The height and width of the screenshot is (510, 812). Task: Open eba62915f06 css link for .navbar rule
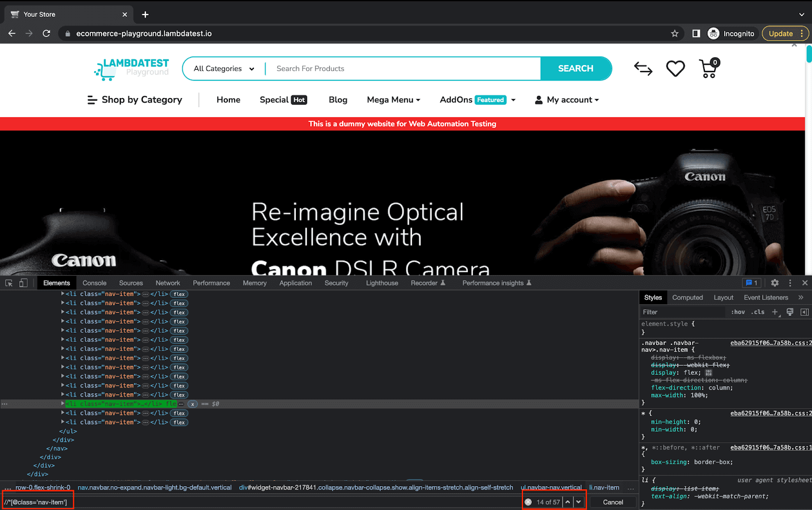(x=771, y=343)
